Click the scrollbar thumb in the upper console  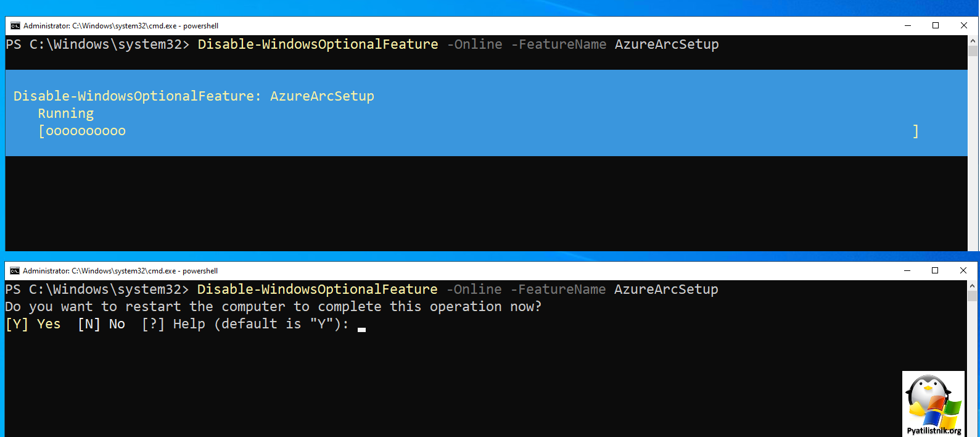click(973, 51)
